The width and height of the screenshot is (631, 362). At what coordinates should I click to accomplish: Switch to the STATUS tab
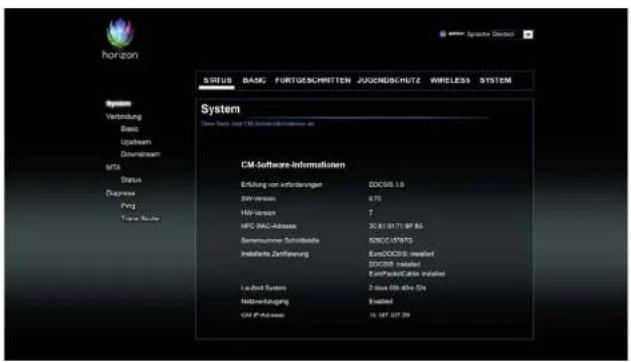pos(217,80)
